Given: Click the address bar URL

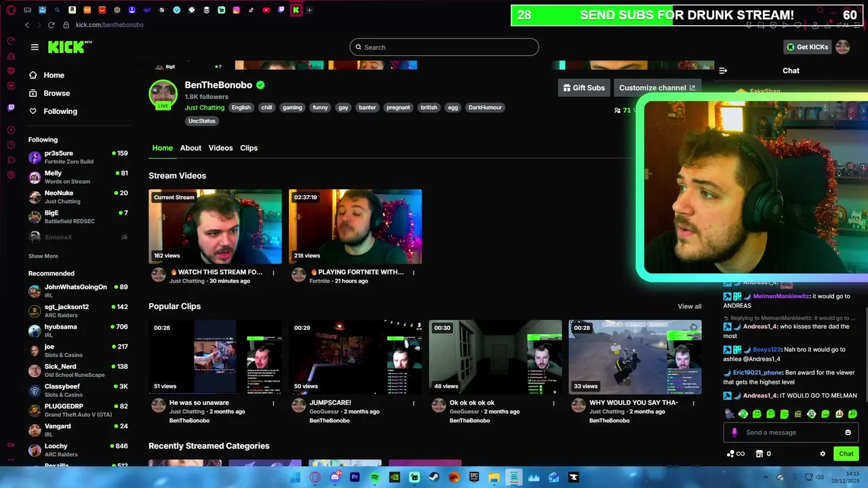Looking at the screenshot, I should (109, 25).
